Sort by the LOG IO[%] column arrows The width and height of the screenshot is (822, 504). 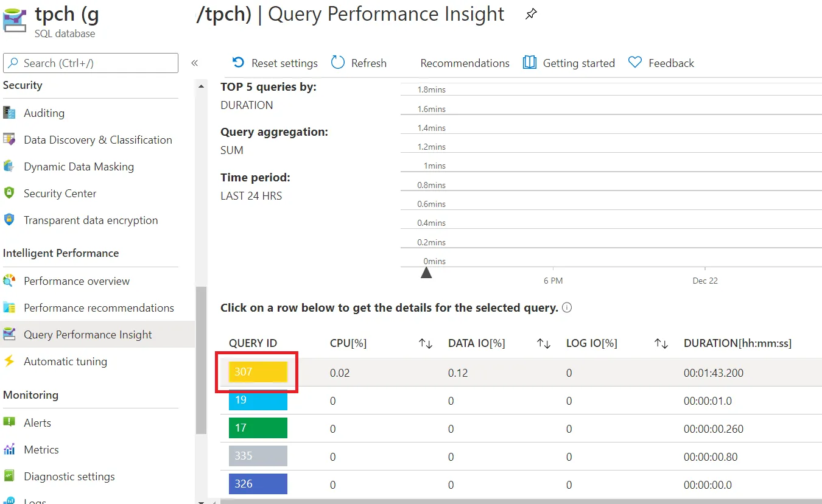(x=662, y=343)
